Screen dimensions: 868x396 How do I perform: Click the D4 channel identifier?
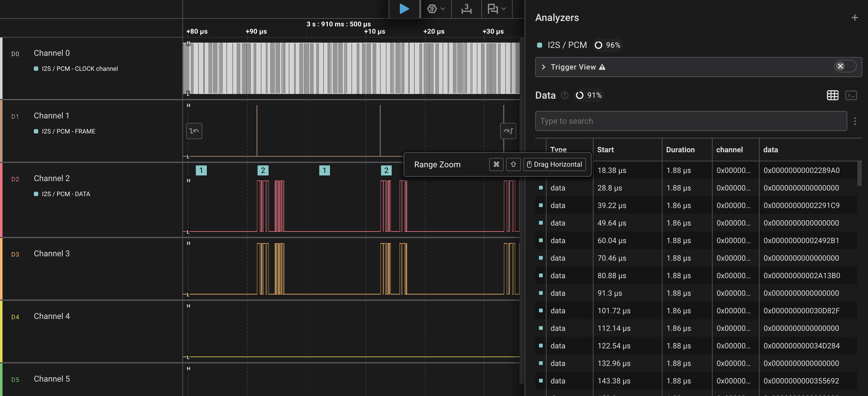tap(15, 317)
